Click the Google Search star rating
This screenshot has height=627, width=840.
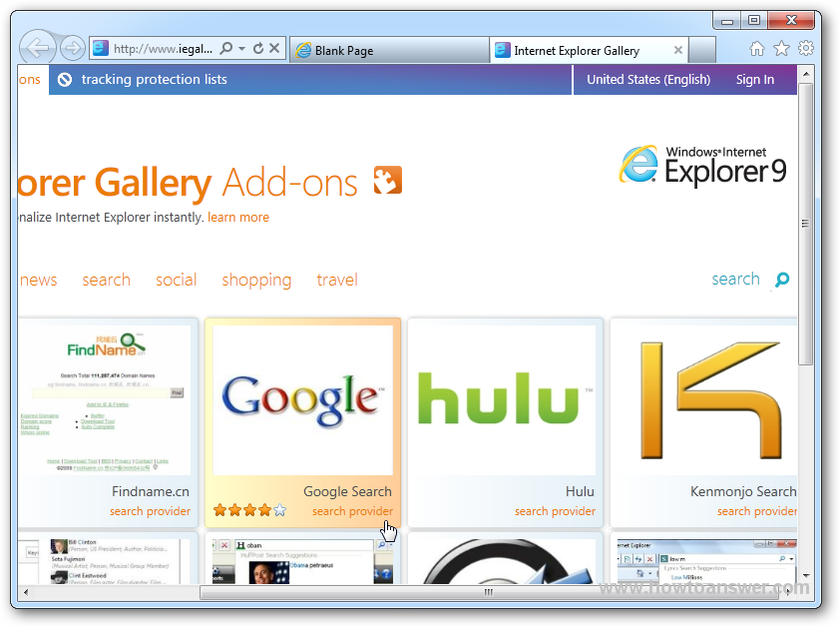pyautogui.click(x=249, y=510)
